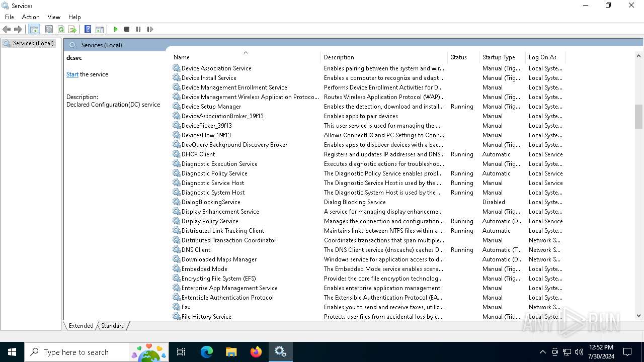Open the View menu
The width and height of the screenshot is (644, 362).
pyautogui.click(x=54, y=17)
